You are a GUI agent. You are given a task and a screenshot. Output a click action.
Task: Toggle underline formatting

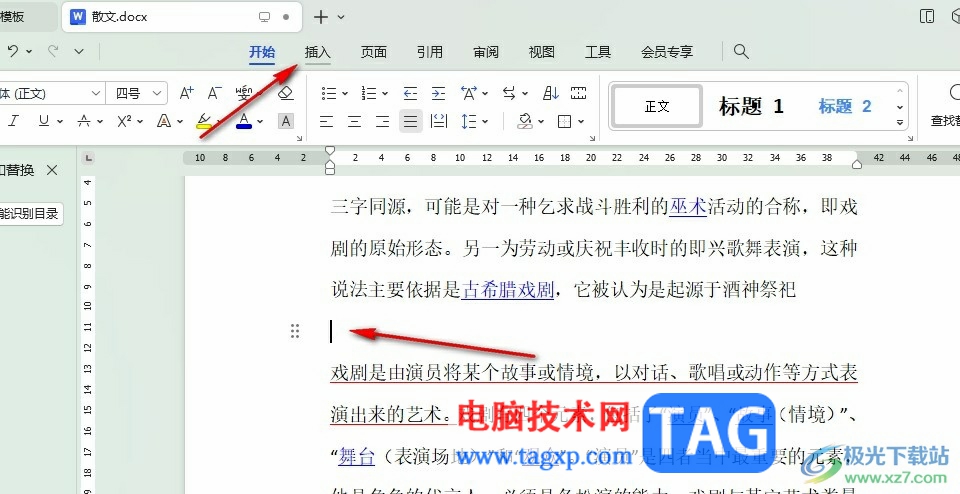[43, 121]
